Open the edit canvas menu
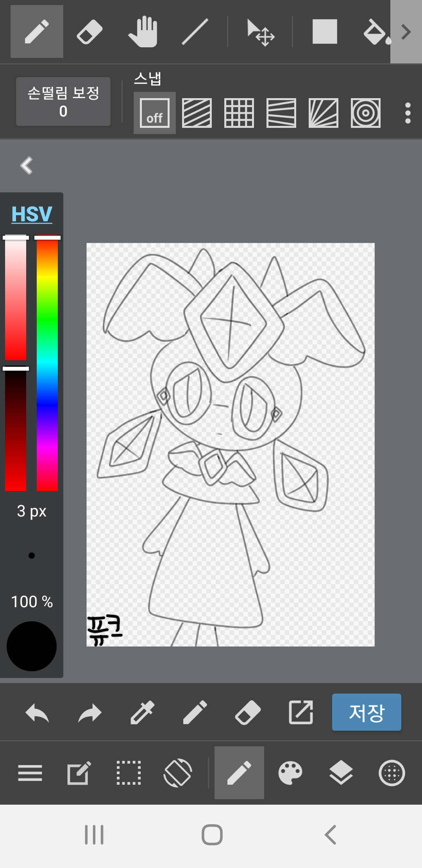Image resolution: width=422 pixels, height=868 pixels. 79,773
